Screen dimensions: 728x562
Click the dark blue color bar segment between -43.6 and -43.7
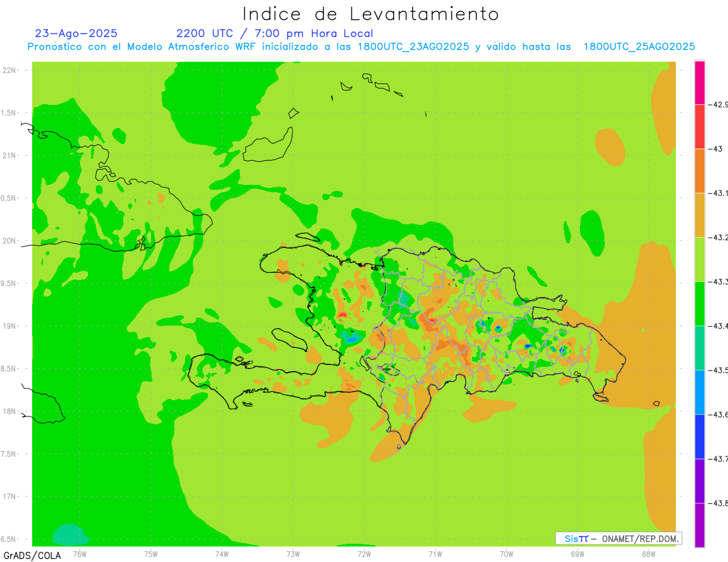pyautogui.click(x=699, y=436)
